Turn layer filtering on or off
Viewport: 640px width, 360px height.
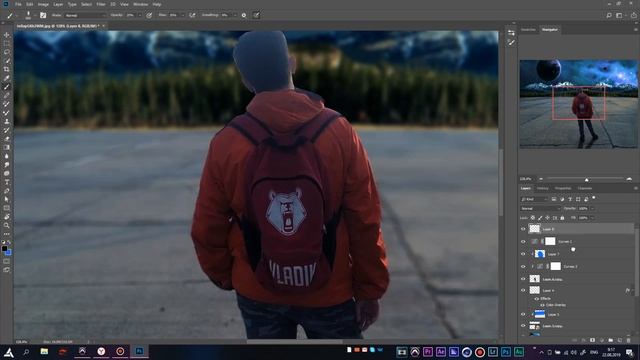pos(594,198)
